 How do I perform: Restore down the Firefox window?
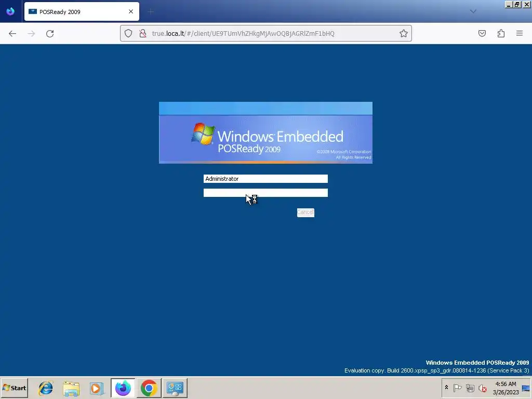[517, 4]
